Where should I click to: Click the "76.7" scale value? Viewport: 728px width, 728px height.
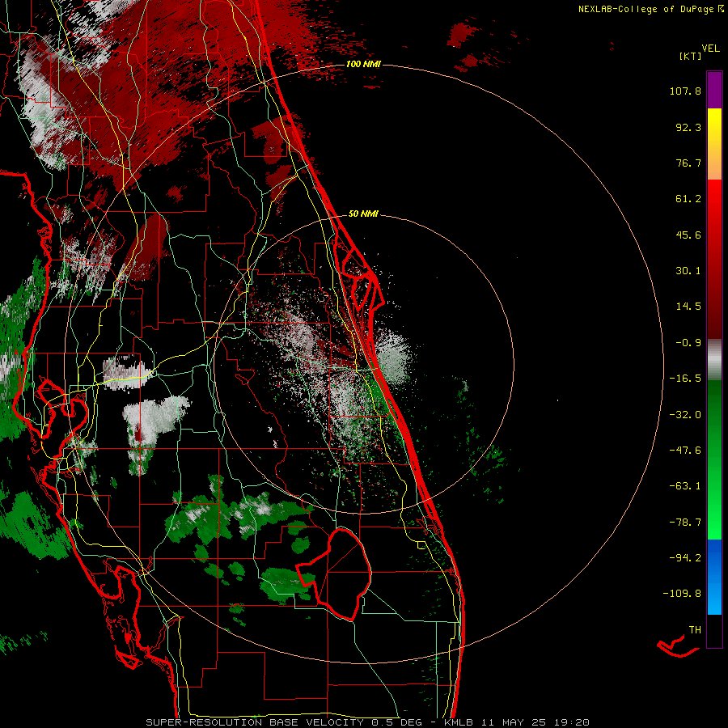click(688, 163)
